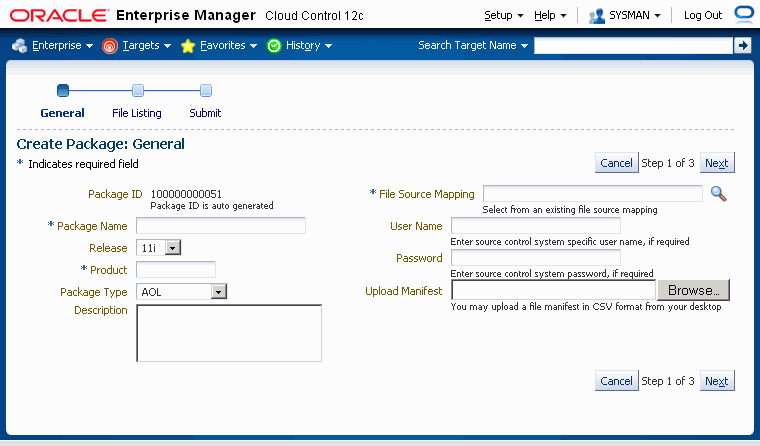Click the Enterprise cubes icon
The height and width of the screenshot is (446, 760).
point(19,46)
